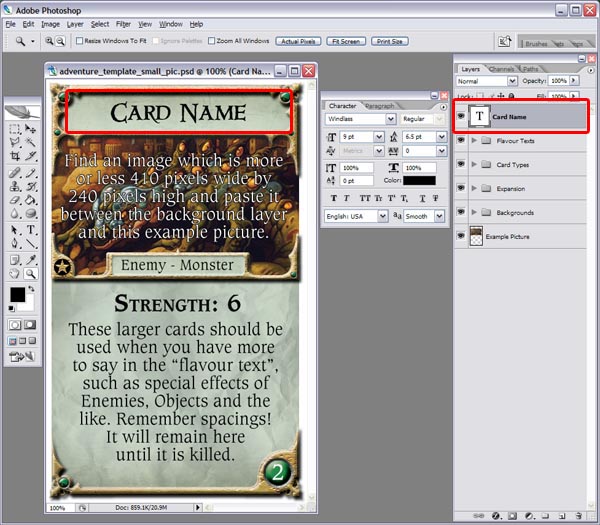Open the tracking value dropdown

click(x=441, y=151)
